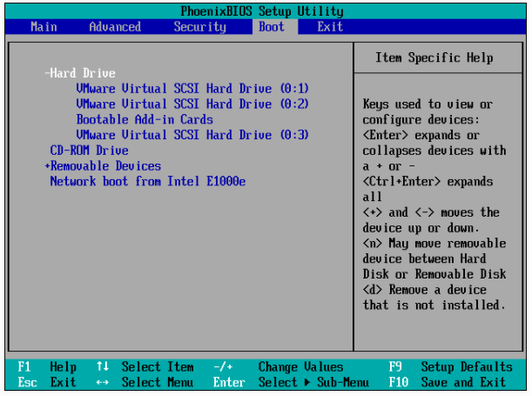Select Bootable Add-in Cards entry
Viewport: 532px width, 396px height.
coord(145,120)
